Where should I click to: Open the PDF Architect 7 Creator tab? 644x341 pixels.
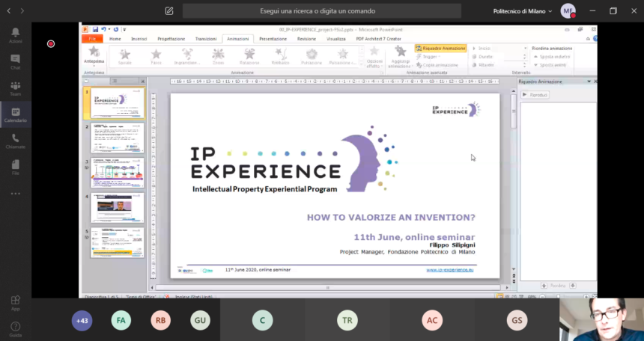coord(378,39)
